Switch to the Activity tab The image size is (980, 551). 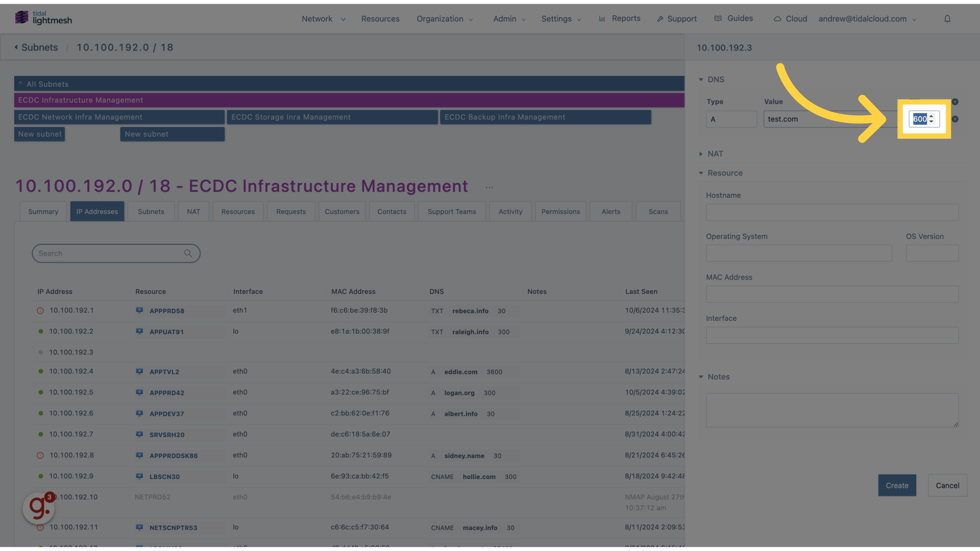click(x=510, y=212)
